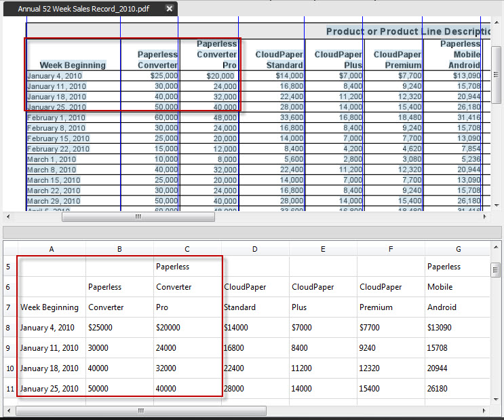Image resolution: width=504 pixels, height=420 pixels.
Task: Click the PDF pane scroll down arrow
Action: pyautogui.click(x=497, y=205)
